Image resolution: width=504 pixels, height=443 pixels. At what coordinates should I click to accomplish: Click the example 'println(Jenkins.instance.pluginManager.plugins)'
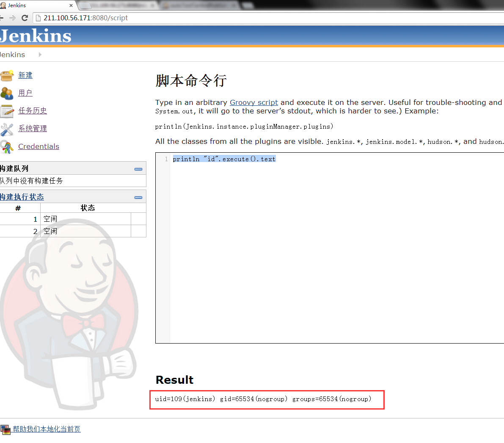(244, 127)
